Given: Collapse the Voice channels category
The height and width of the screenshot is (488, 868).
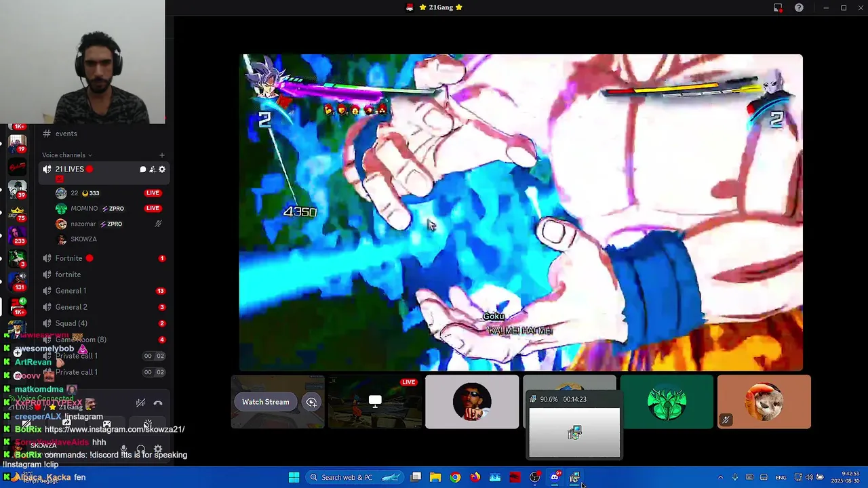Looking at the screenshot, I should [66, 155].
